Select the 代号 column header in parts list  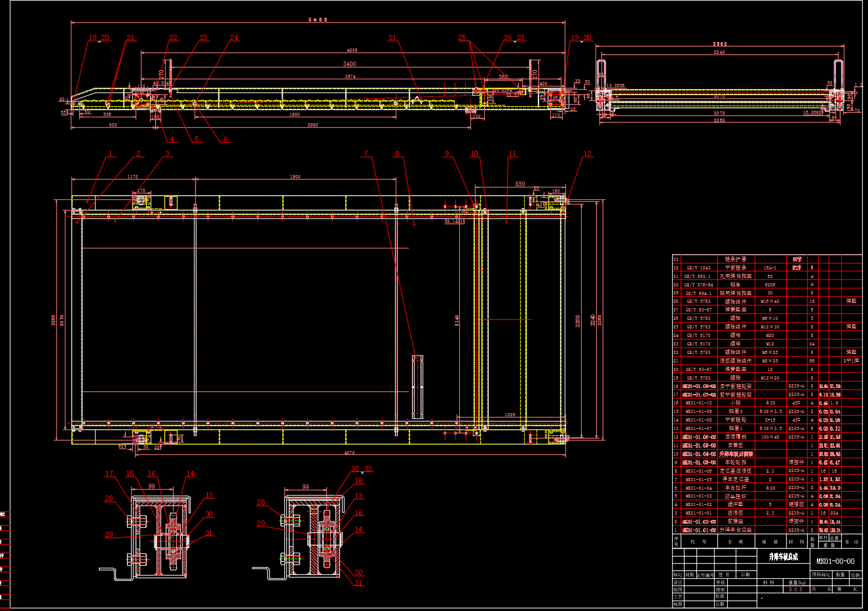(698, 542)
